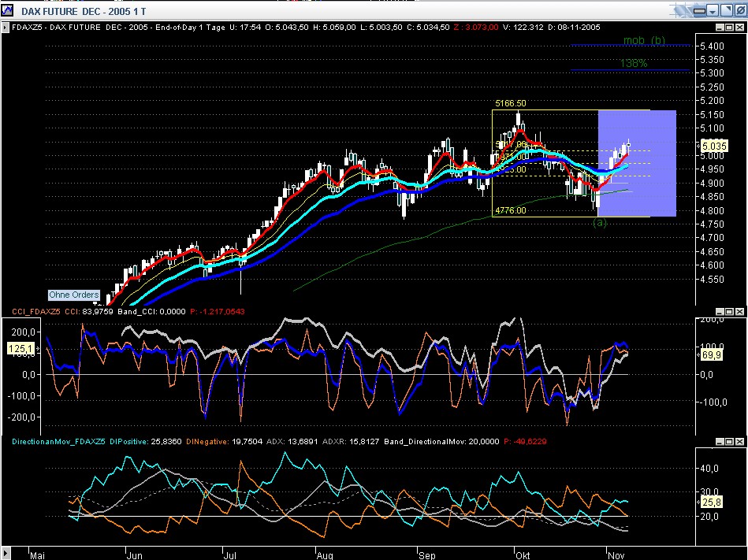The image size is (748, 560).
Task: Open the down-arrow menu in the title strip
Action: (713, 10)
